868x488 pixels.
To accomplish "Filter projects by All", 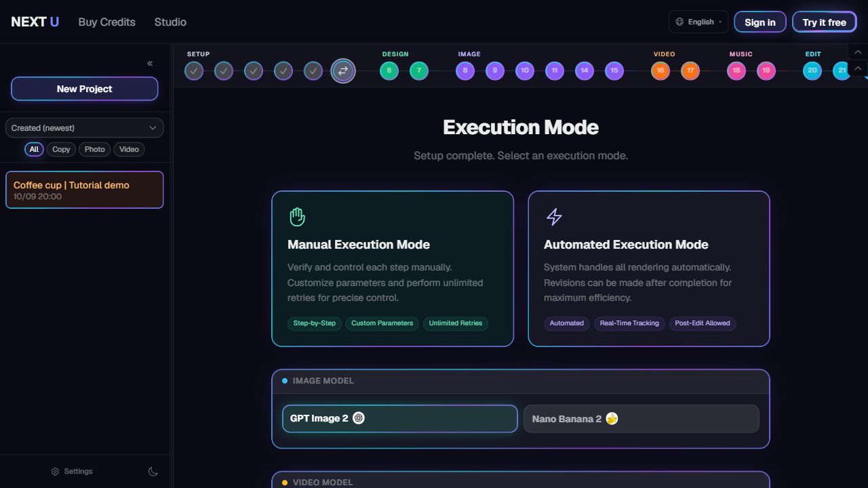I will pyautogui.click(x=34, y=149).
